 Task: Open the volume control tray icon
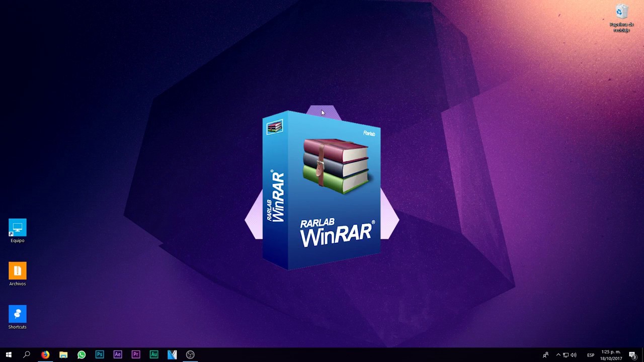point(574,355)
